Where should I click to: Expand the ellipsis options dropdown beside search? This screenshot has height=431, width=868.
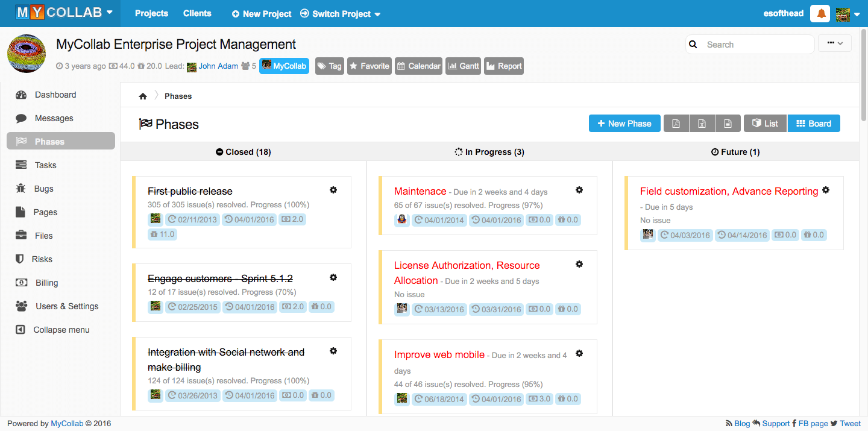pyautogui.click(x=834, y=43)
